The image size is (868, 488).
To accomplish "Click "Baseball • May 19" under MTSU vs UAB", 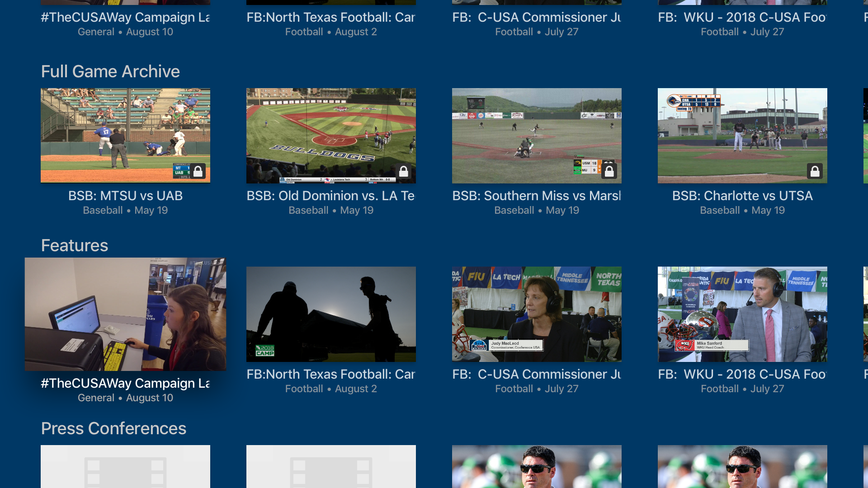I will click(x=125, y=210).
